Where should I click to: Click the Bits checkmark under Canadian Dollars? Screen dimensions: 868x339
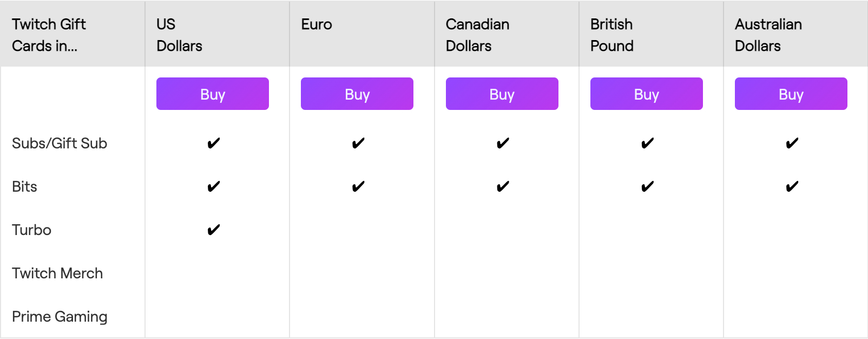tap(503, 187)
